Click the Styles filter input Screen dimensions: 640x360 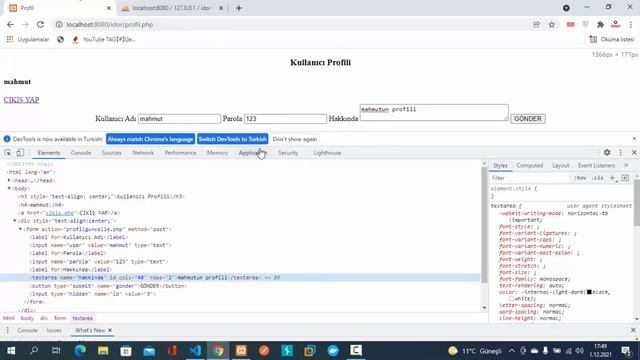point(529,178)
